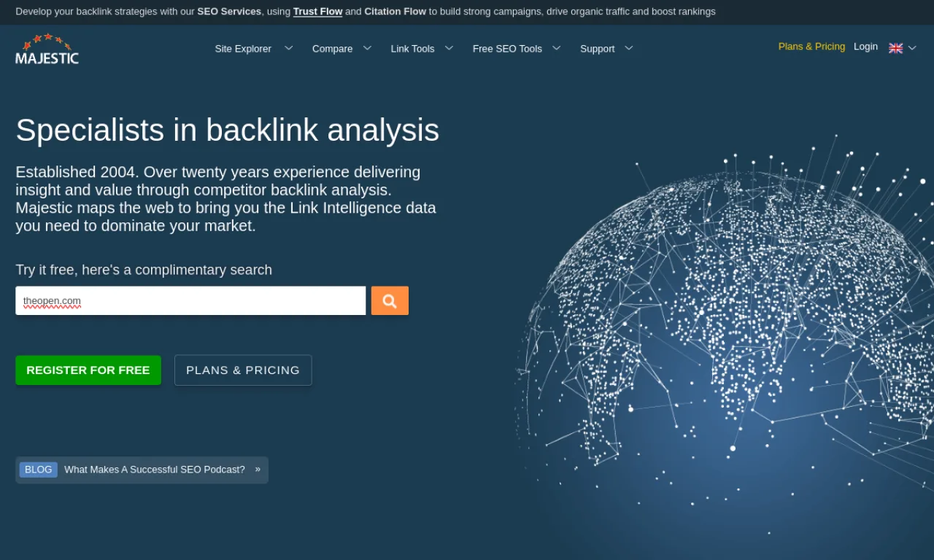This screenshot has width=934, height=560.
Task: Click the "Established 2004" paragraph
Action: (x=225, y=199)
